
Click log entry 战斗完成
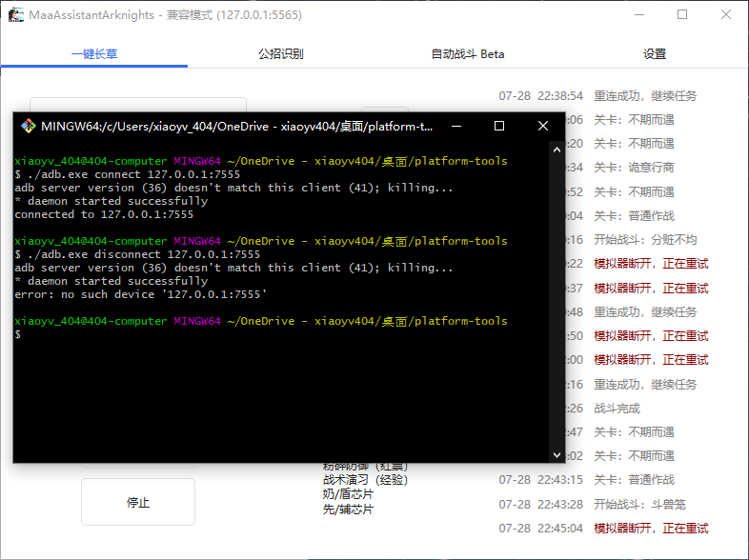(x=617, y=409)
